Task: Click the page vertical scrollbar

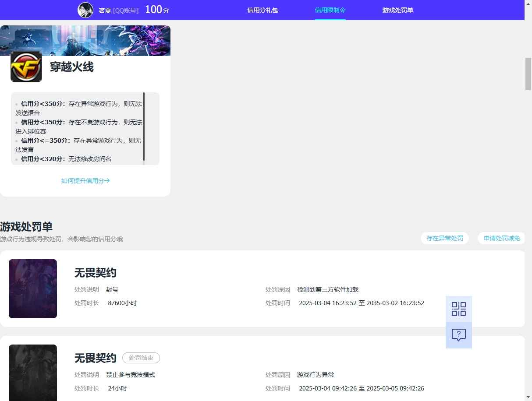Action: (528, 74)
